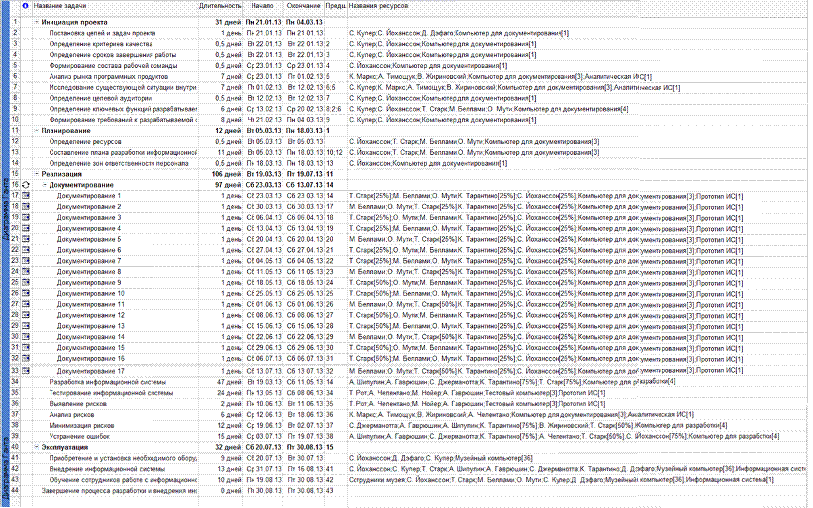Select row number 1 header
Image resolution: width=813 pixels, height=508 pixels.
tap(16, 22)
